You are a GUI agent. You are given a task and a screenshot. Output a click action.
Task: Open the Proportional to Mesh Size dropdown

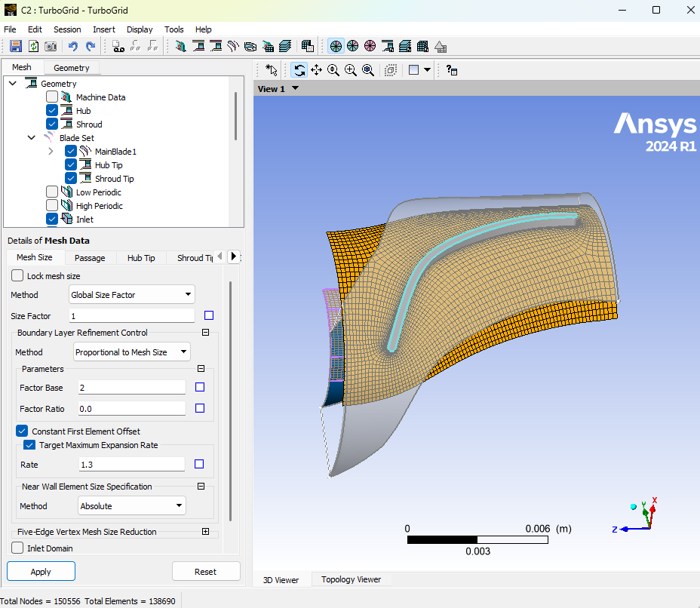pyautogui.click(x=132, y=352)
